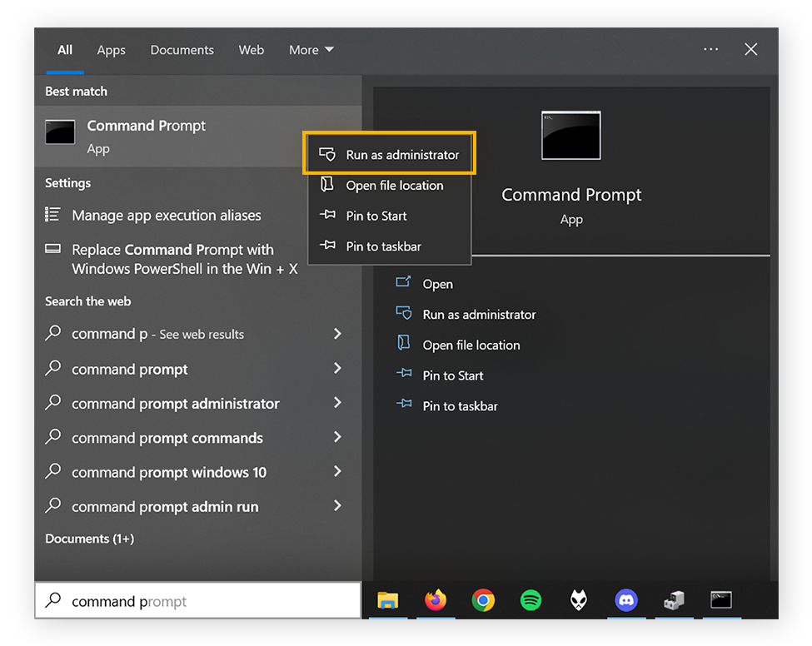This screenshot has width=812, height=646.
Task: Switch to the Apps tab
Action: pos(111,49)
